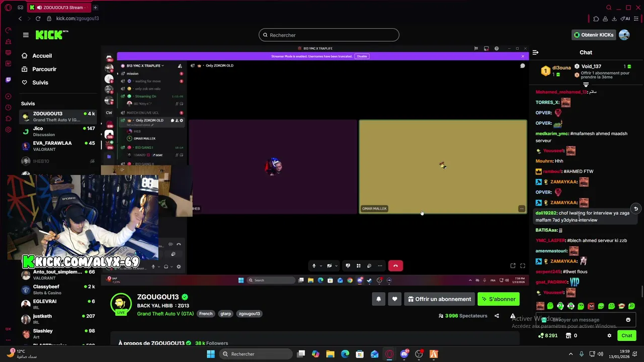Open Slashley channel from sidebar
The height and width of the screenshot is (362, 644).
[x=58, y=333]
